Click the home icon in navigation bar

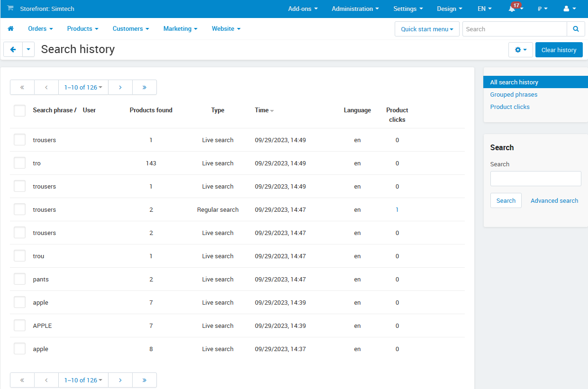coord(10,29)
